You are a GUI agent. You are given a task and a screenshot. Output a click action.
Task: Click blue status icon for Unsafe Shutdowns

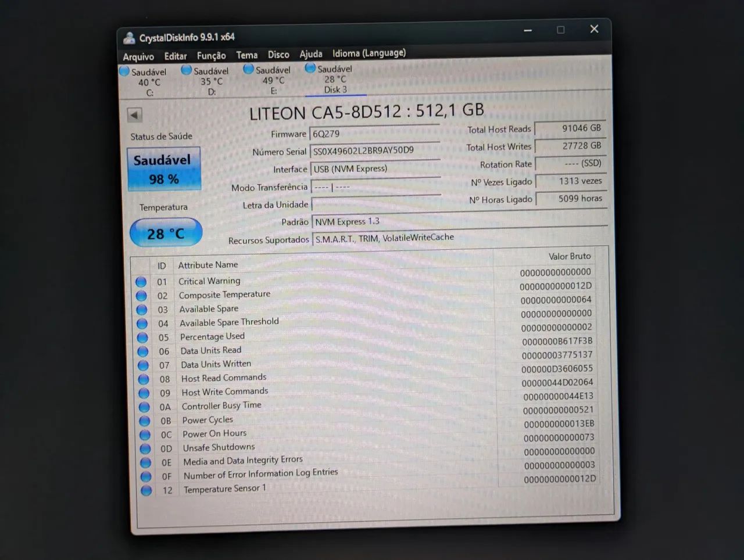(x=145, y=448)
